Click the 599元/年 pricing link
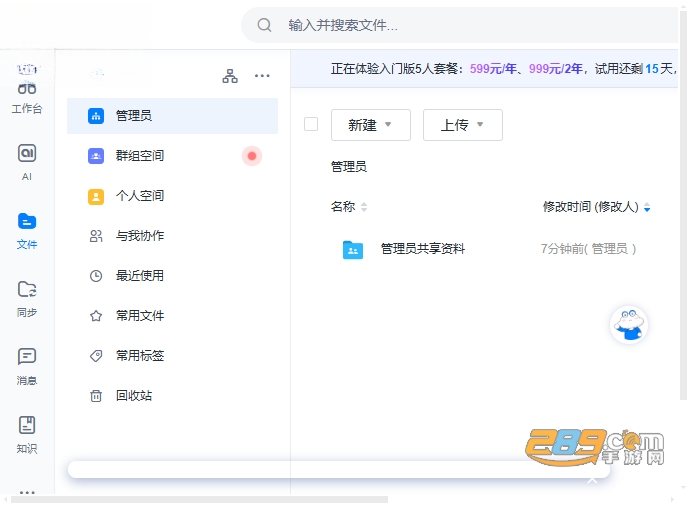This screenshot has height=505, width=689. [493, 69]
